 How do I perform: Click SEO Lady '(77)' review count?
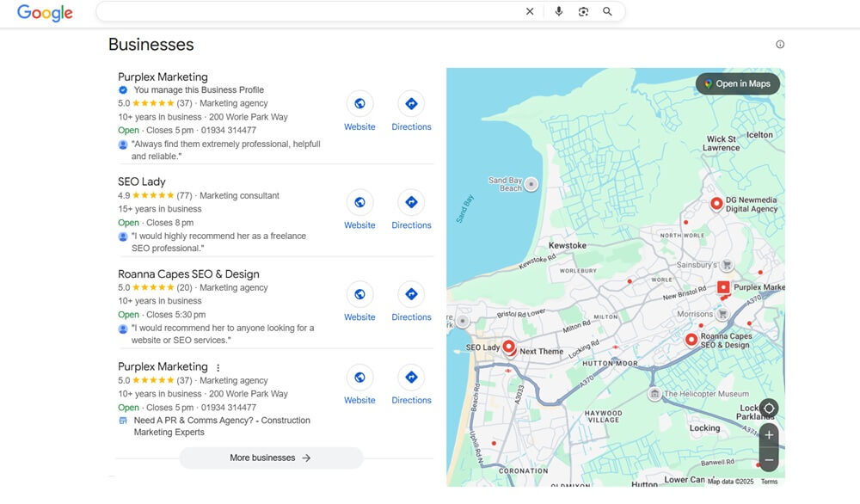[184, 196]
